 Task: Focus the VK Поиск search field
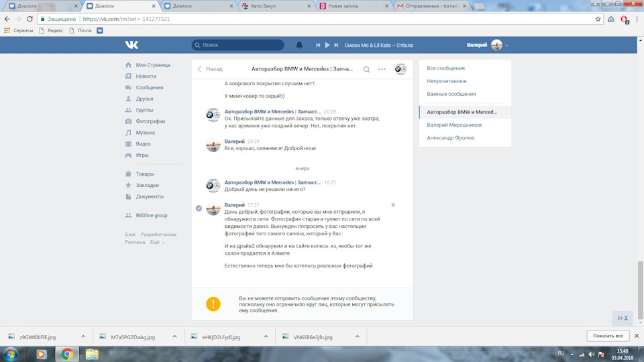(237, 45)
